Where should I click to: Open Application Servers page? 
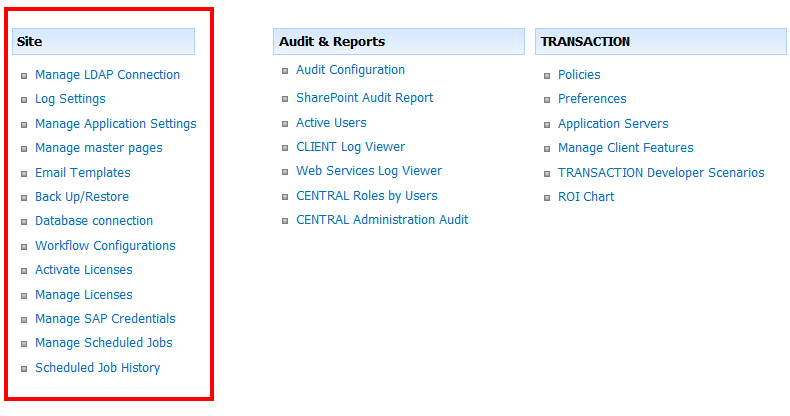[x=613, y=124]
